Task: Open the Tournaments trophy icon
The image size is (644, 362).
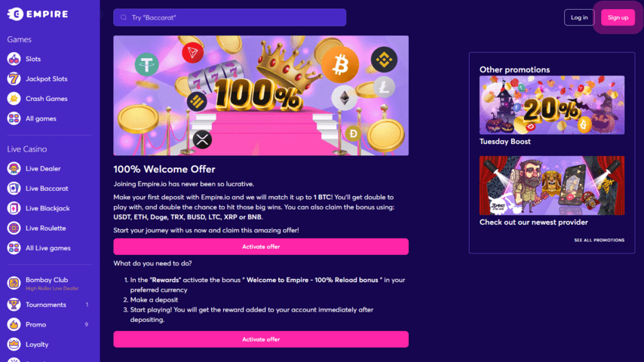Action: [14, 305]
